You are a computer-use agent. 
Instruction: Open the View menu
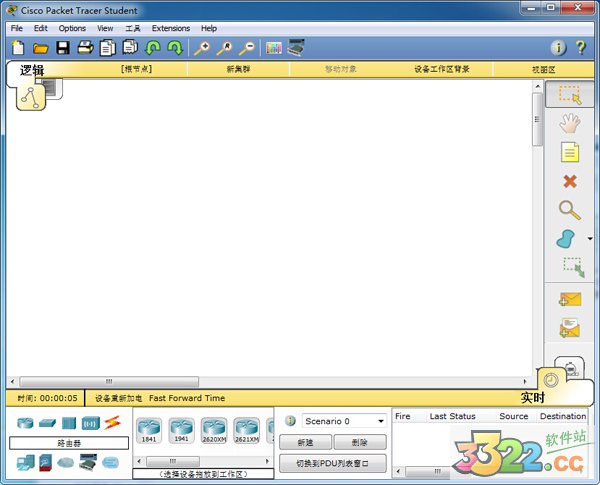click(x=105, y=28)
